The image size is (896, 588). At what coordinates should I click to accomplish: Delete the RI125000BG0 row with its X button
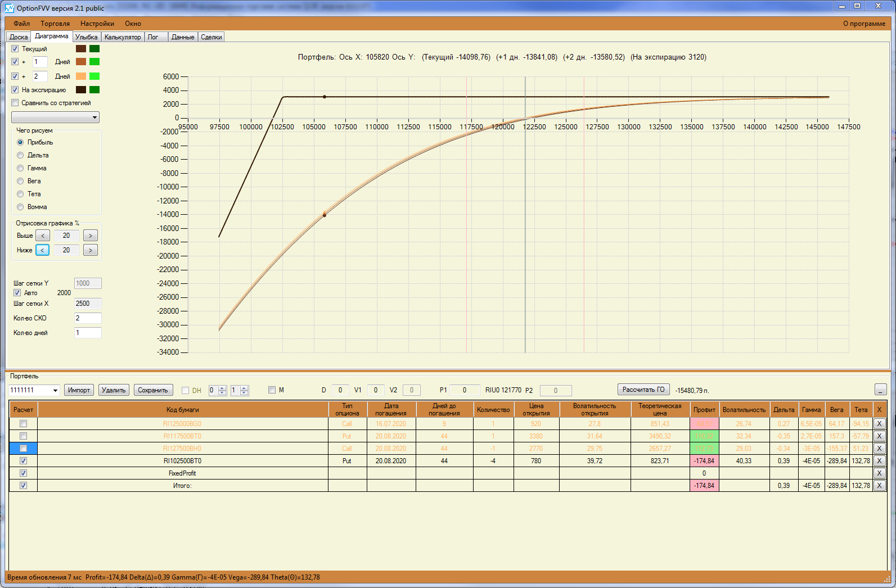click(x=880, y=424)
